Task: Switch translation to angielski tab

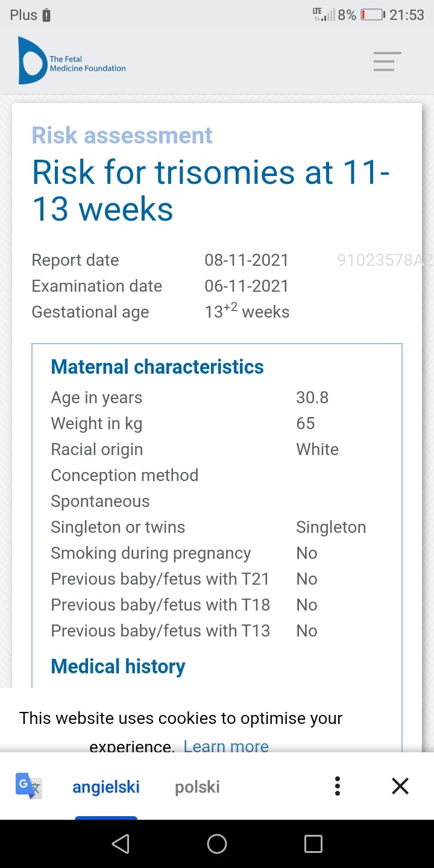Action: coord(106,787)
